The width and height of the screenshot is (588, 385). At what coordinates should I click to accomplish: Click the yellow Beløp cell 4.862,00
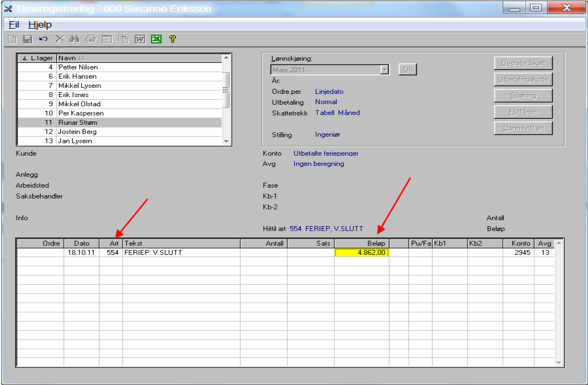click(362, 253)
